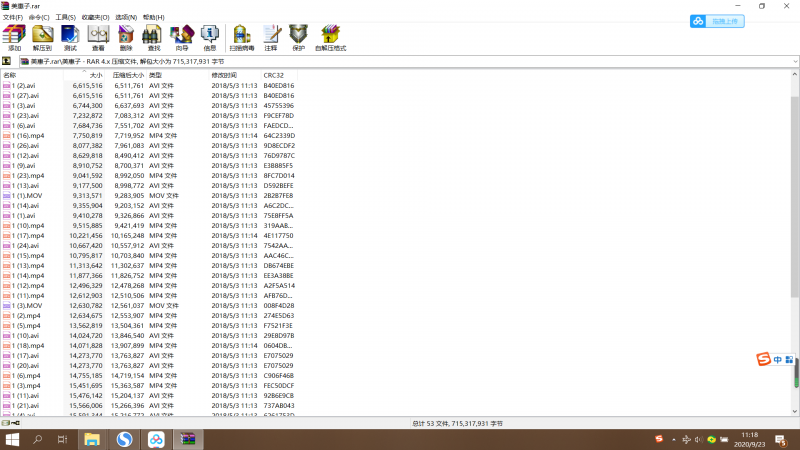The height and width of the screenshot is (450, 800).
Task: Launch the 向导 (Wizard) tool
Action: [x=182, y=38]
